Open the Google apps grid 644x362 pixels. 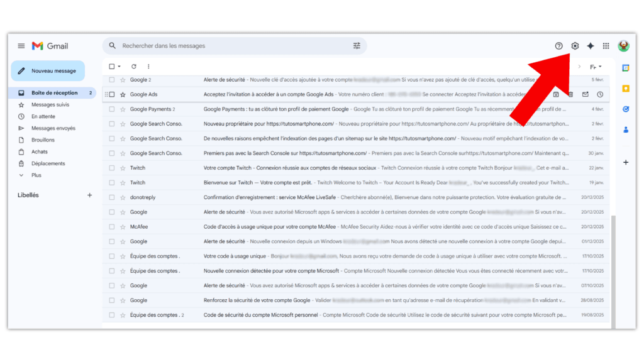pos(606,46)
